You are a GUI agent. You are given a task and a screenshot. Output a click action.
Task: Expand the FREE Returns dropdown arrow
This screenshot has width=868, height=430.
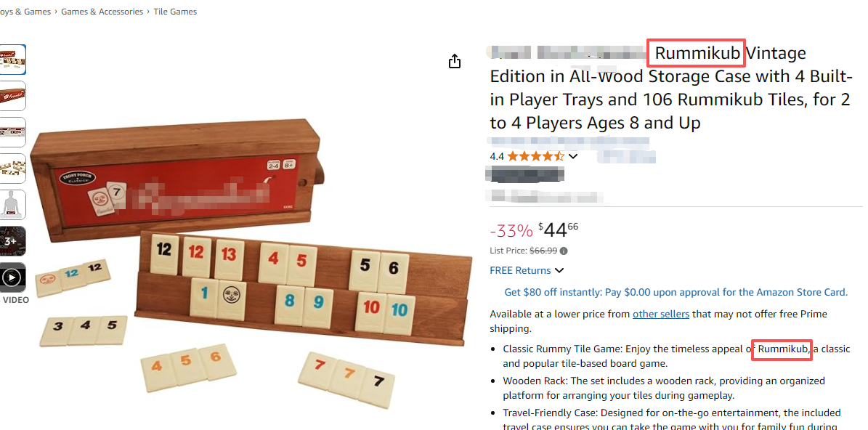point(559,271)
